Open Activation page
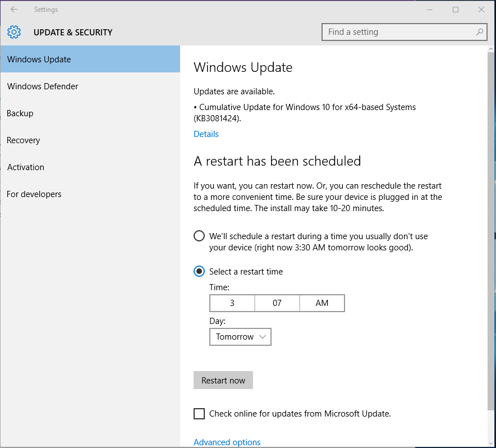 (x=90, y=167)
